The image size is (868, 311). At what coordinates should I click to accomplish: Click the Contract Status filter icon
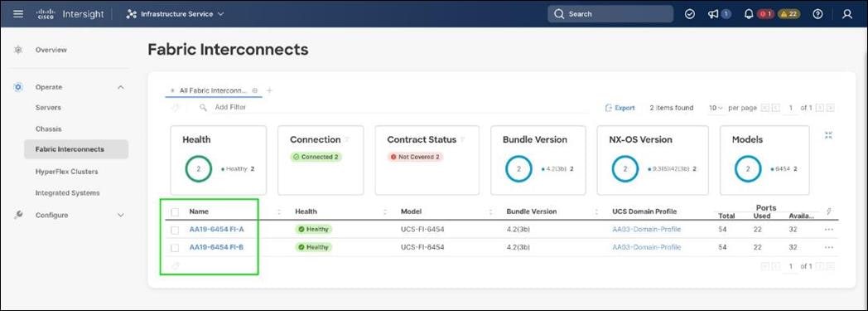point(461,138)
